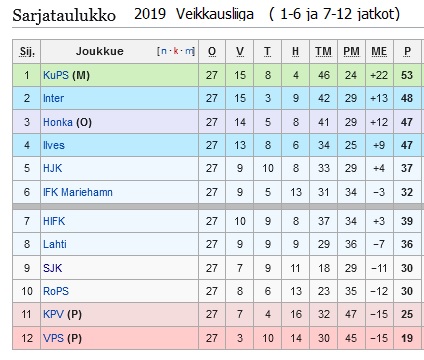The height and width of the screenshot is (360, 424).
Task: Open the VPS team link
Action: (x=53, y=338)
